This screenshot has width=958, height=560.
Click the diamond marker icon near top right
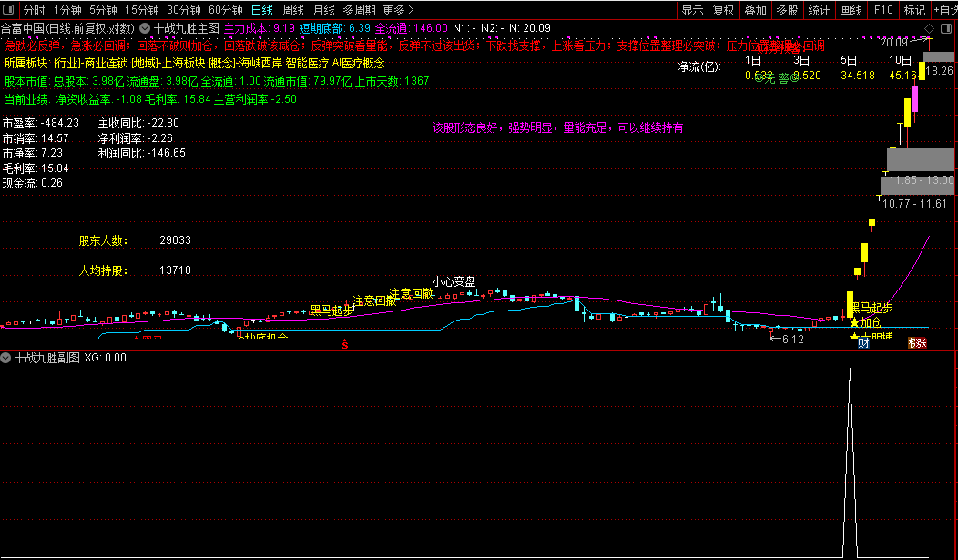pyautogui.click(x=929, y=28)
